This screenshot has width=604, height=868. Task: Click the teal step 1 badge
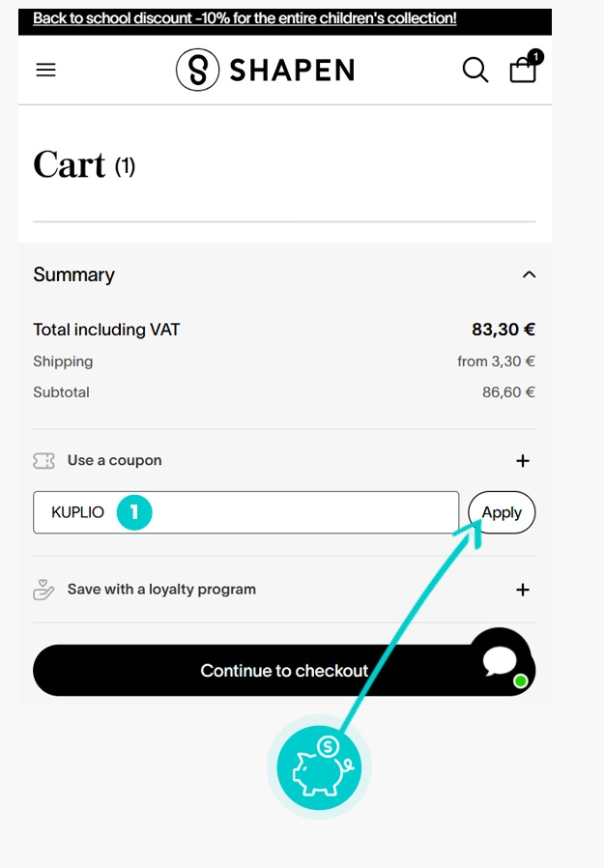click(134, 512)
